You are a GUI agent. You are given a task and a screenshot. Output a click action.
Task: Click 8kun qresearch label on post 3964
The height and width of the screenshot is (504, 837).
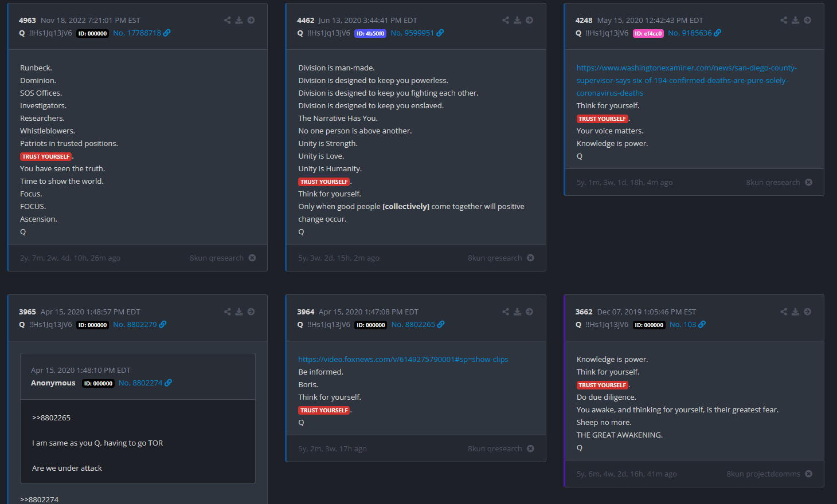(x=495, y=448)
